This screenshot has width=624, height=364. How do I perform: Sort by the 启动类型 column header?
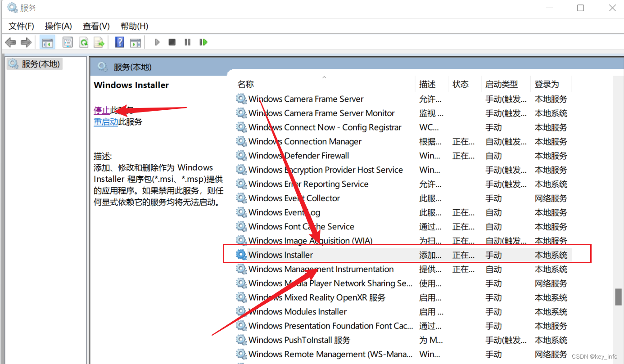point(506,84)
